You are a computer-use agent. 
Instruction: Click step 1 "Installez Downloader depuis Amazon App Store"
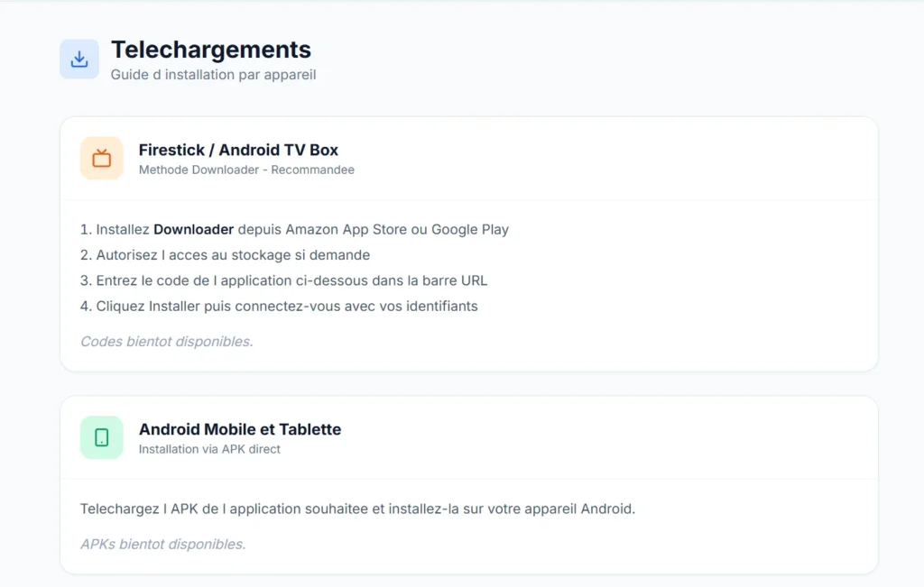click(x=295, y=230)
